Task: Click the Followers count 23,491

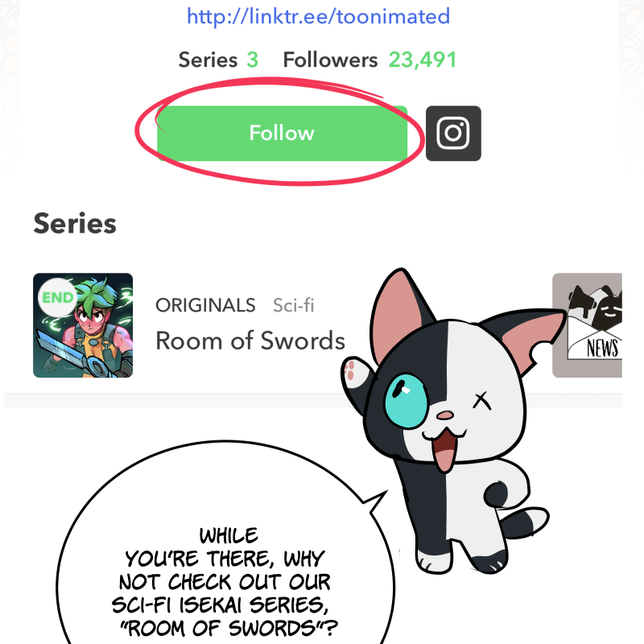Action: pyautogui.click(x=423, y=60)
